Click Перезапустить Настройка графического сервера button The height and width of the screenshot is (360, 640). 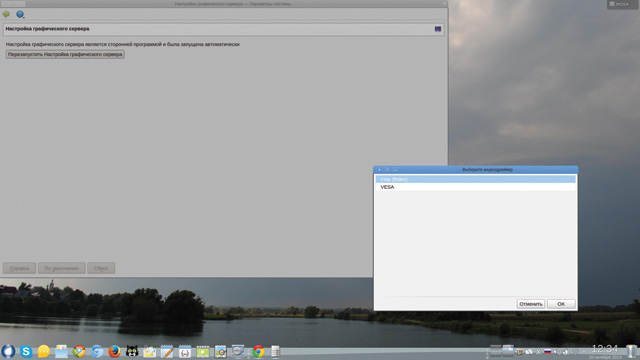pos(65,54)
